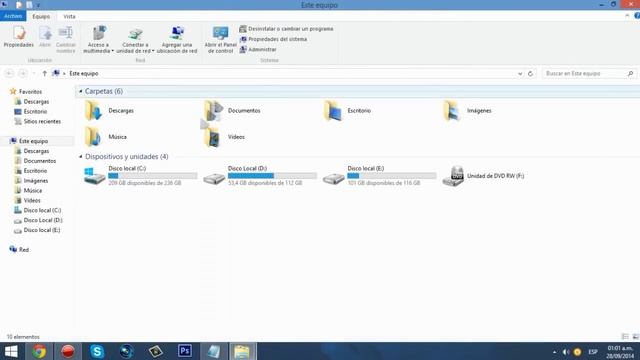The image size is (640, 360).
Task: Open Música in navigation tree
Action: (x=29, y=190)
